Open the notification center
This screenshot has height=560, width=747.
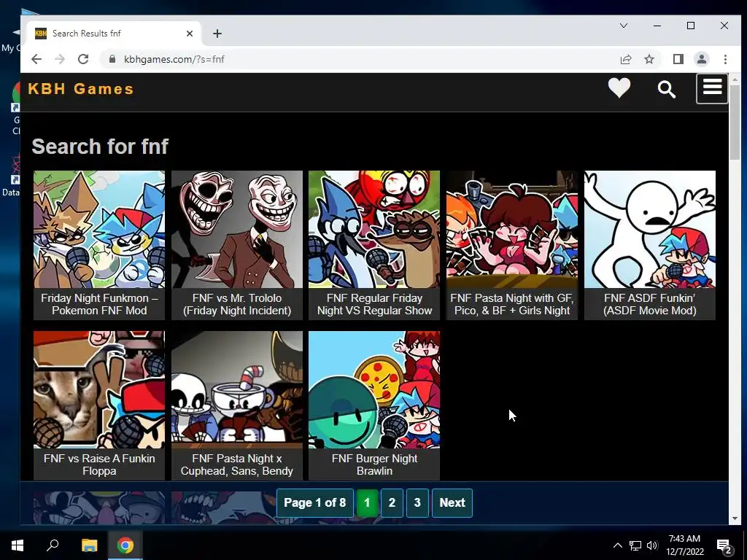724,546
